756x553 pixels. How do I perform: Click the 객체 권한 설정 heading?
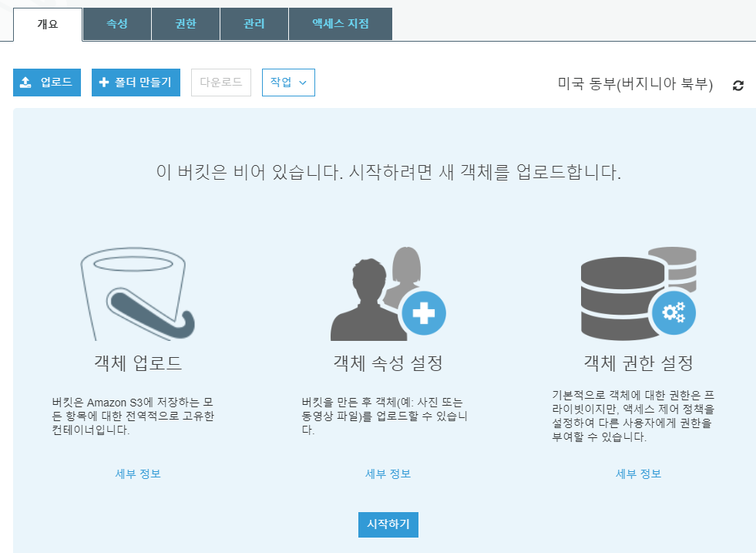pyautogui.click(x=638, y=362)
